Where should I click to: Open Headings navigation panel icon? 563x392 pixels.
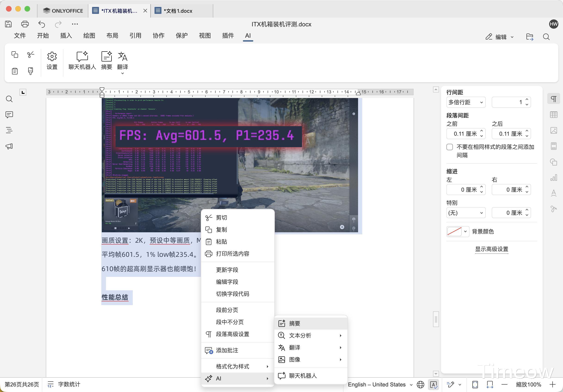pos(9,130)
